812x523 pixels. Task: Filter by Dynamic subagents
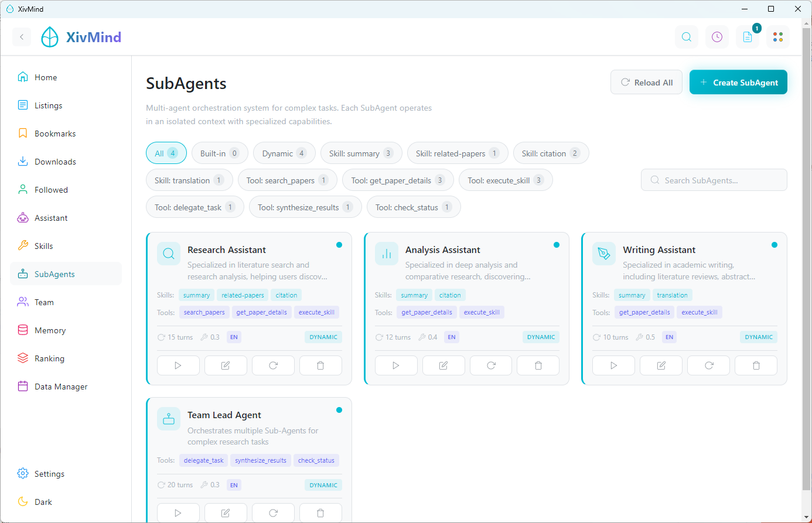point(284,153)
